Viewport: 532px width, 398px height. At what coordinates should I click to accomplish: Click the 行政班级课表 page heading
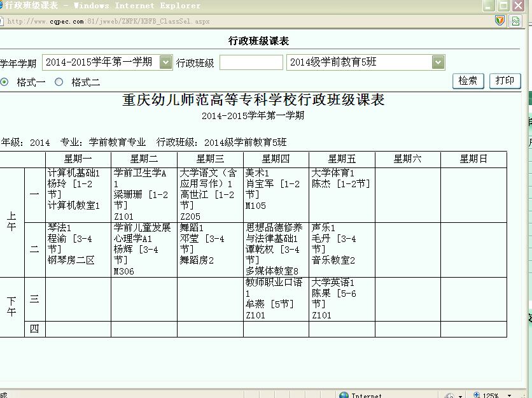258,41
